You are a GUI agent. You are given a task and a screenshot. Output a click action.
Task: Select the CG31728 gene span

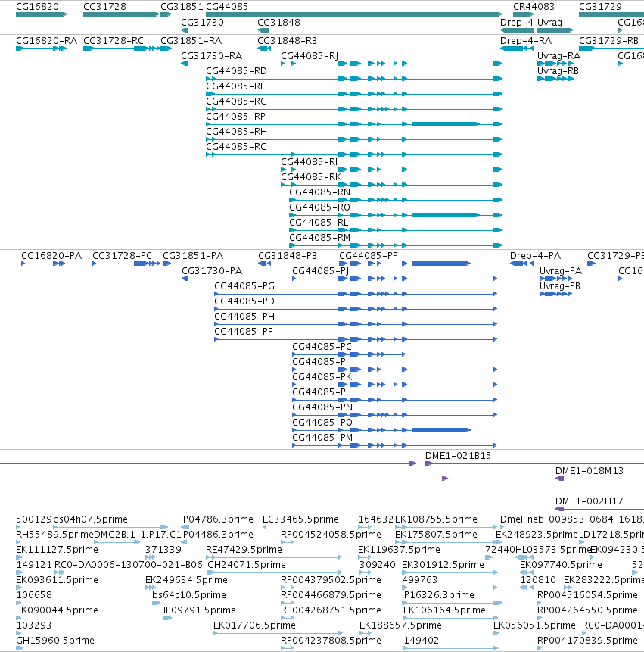121,14
